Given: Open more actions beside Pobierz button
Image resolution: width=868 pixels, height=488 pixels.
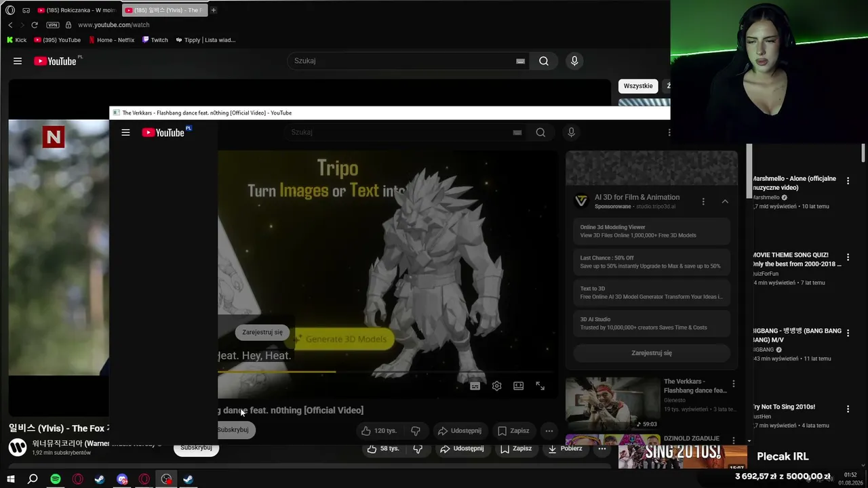Looking at the screenshot, I should (602, 449).
